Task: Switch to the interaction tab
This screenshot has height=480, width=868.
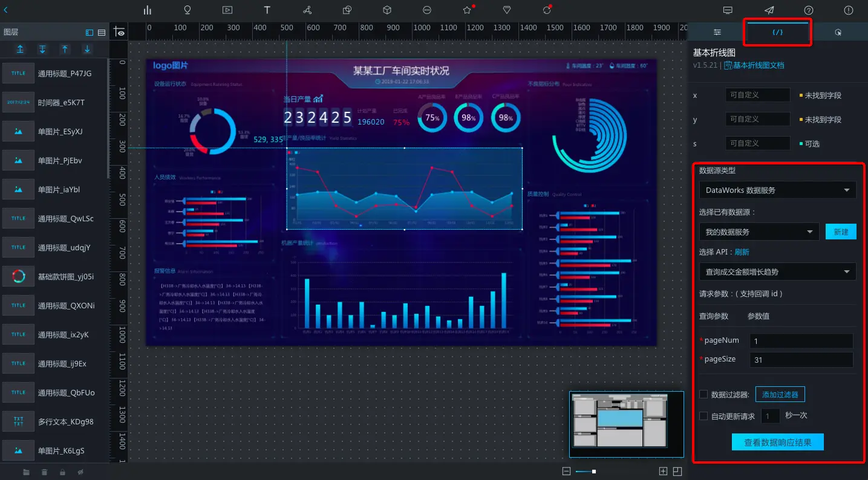Action: click(x=838, y=32)
